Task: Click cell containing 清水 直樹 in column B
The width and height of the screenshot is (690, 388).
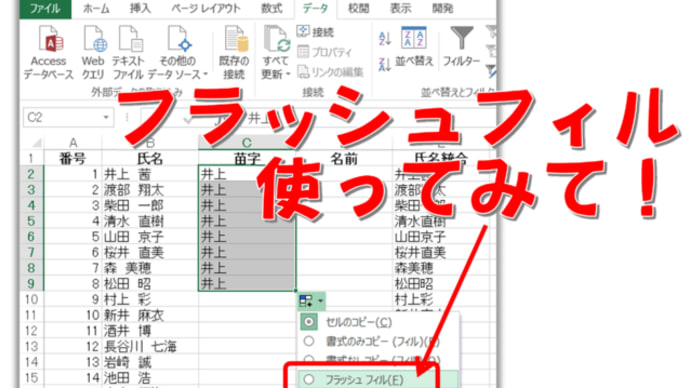Action: coord(150,221)
